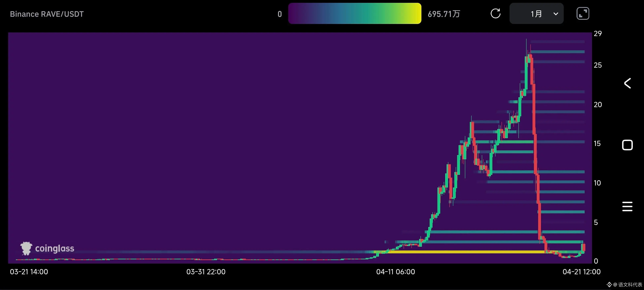Click the 04-11 06:00 time axis label
The image size is (644, 290).
395,272
